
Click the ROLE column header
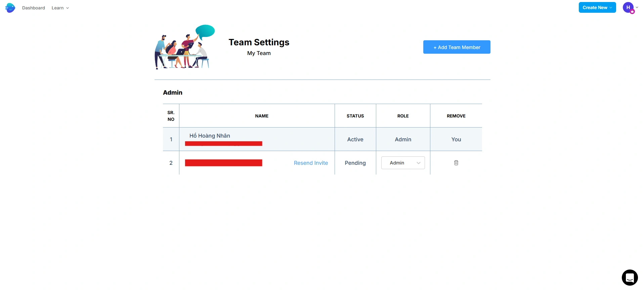403,116
